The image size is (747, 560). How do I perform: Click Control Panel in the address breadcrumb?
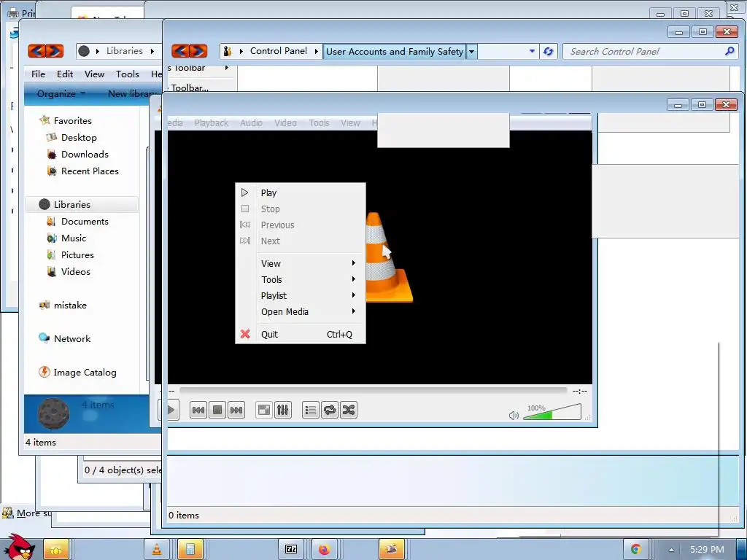click(x=278, y=51)
